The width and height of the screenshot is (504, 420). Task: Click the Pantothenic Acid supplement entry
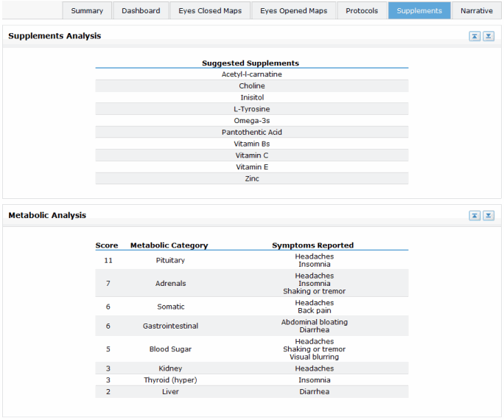pyautogui.click(x=251, y=133)
